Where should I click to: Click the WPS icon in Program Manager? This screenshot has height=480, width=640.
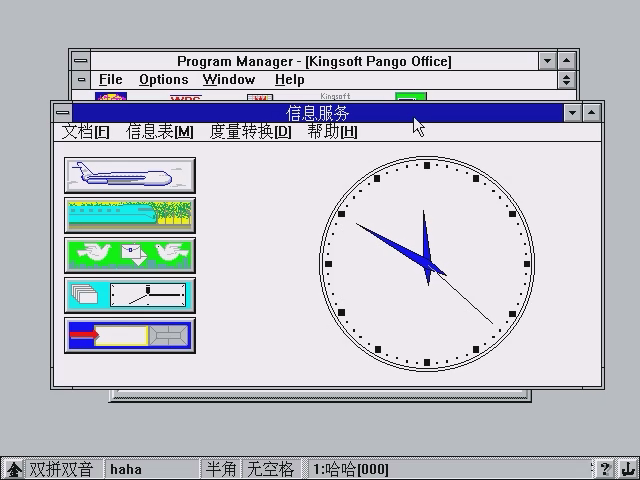pos(186,98)
